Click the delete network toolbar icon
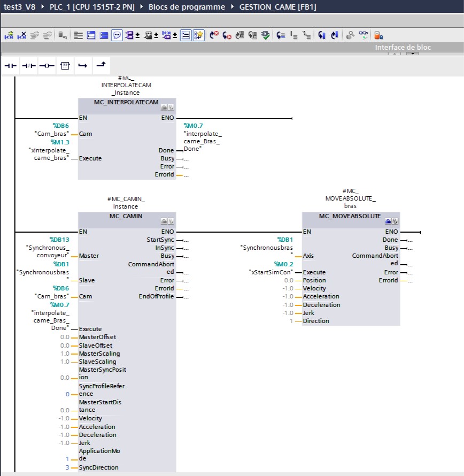The height and width of the screenshot is (476, 464). pyautogui.click(x=22, y=36)
